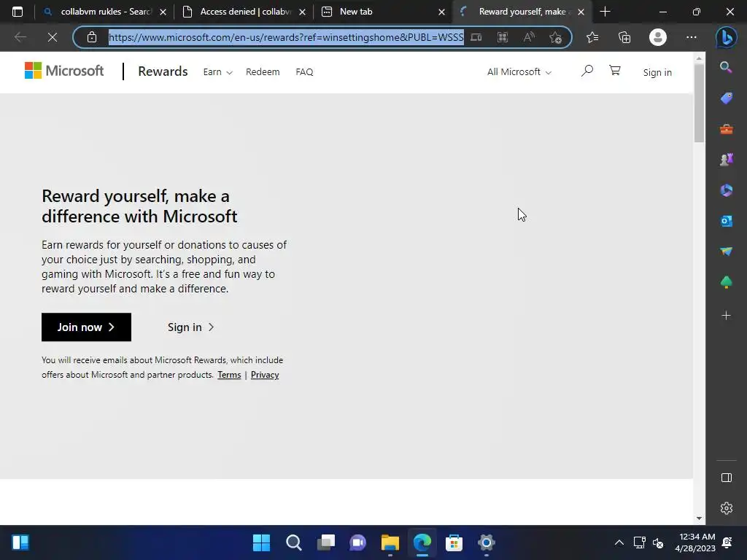Click the address bar URL field
Image resolution: width=747 pixels, height=560 pixels.
coord(286,37)
